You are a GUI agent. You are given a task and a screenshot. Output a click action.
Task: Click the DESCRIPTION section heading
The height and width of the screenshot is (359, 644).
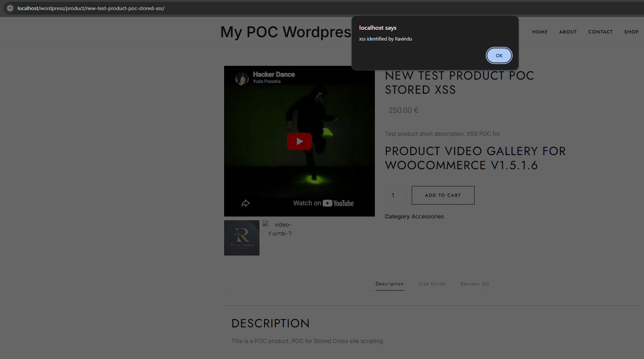click(270, 323)
